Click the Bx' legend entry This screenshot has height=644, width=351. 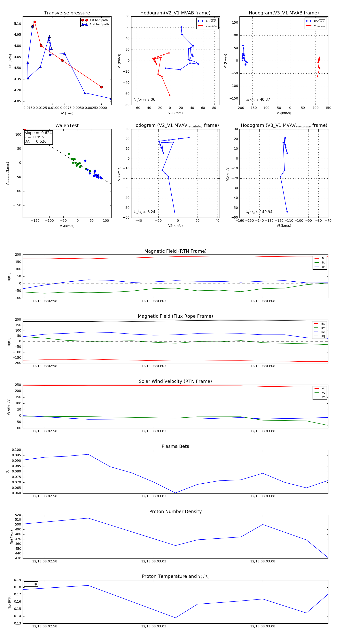320,324
